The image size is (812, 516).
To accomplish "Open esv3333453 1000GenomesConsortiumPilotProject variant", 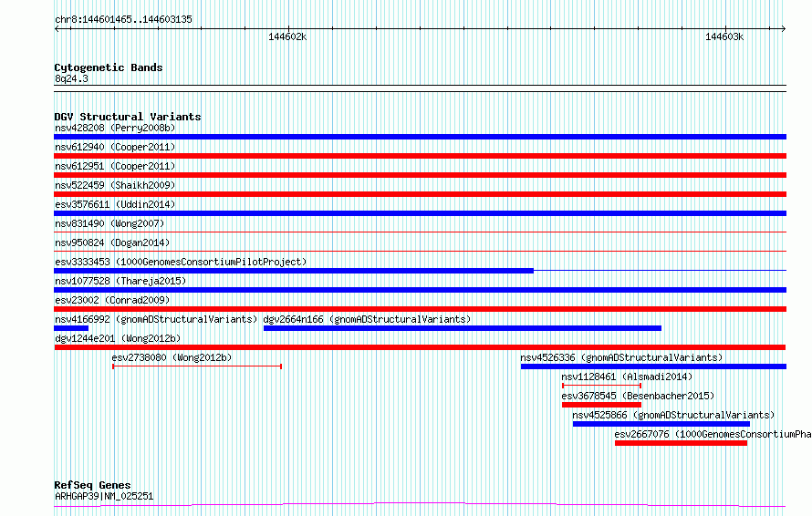I will click(x=181, y=262).
